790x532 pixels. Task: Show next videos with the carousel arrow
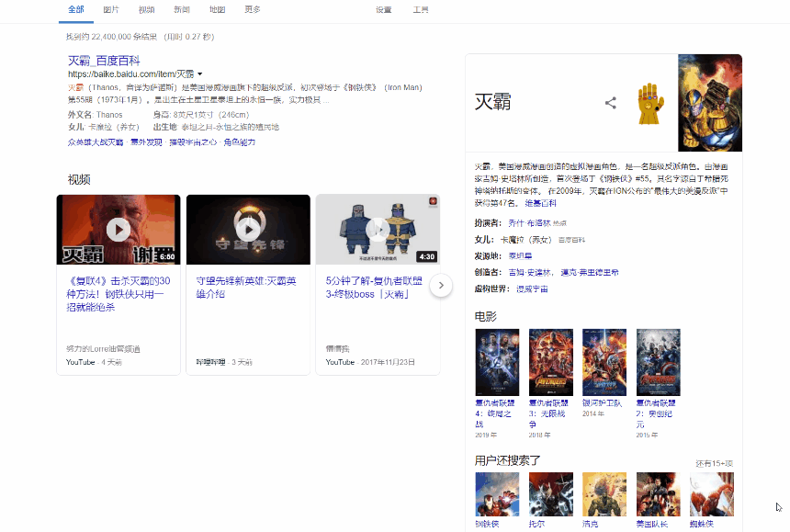tap(441, 285)
